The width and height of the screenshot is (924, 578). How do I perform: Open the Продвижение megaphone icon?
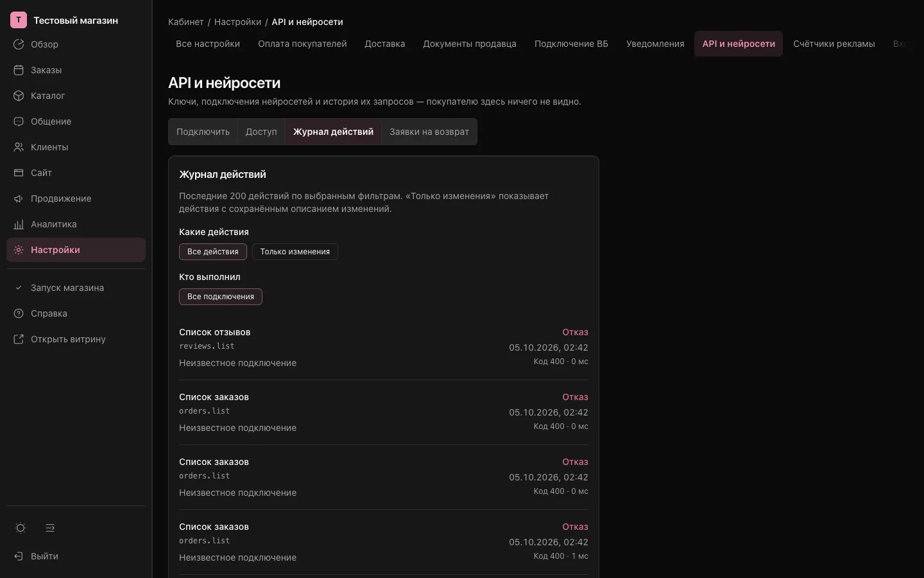coord(19,198)
